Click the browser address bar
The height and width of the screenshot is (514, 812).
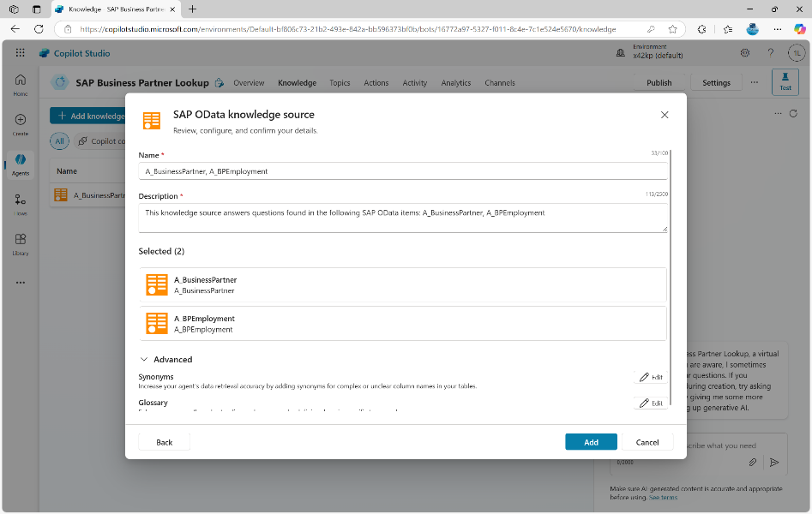pyautogui.click(x=347, y=29)
